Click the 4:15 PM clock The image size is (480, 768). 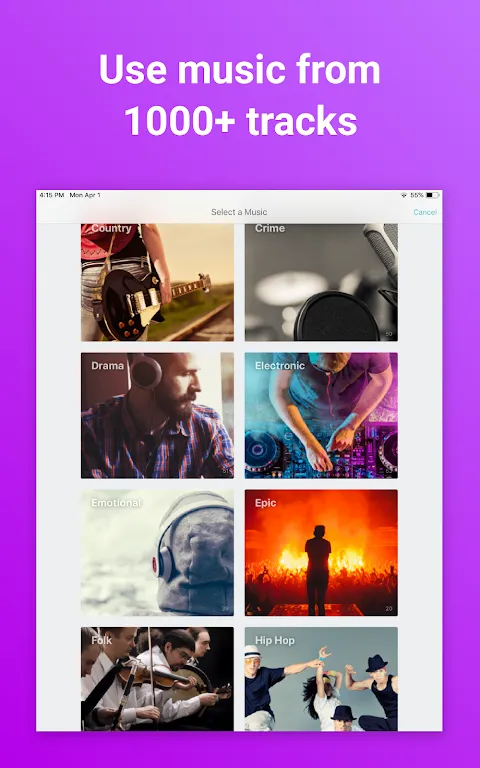point(52,195)
